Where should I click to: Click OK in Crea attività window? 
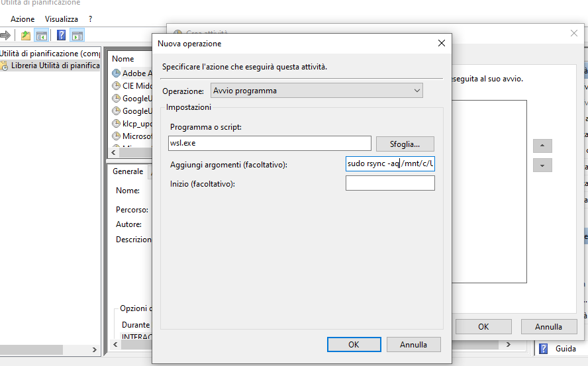coord(483,327)
